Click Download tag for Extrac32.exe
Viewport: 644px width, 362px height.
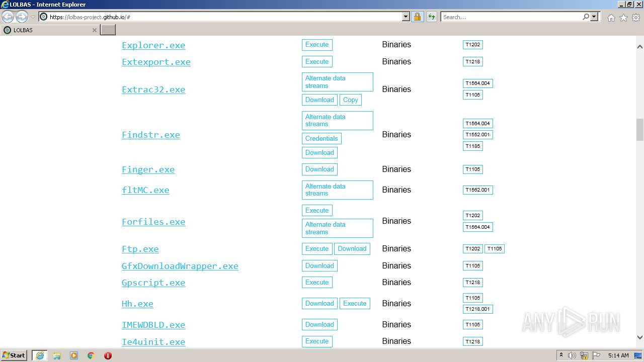319,100
